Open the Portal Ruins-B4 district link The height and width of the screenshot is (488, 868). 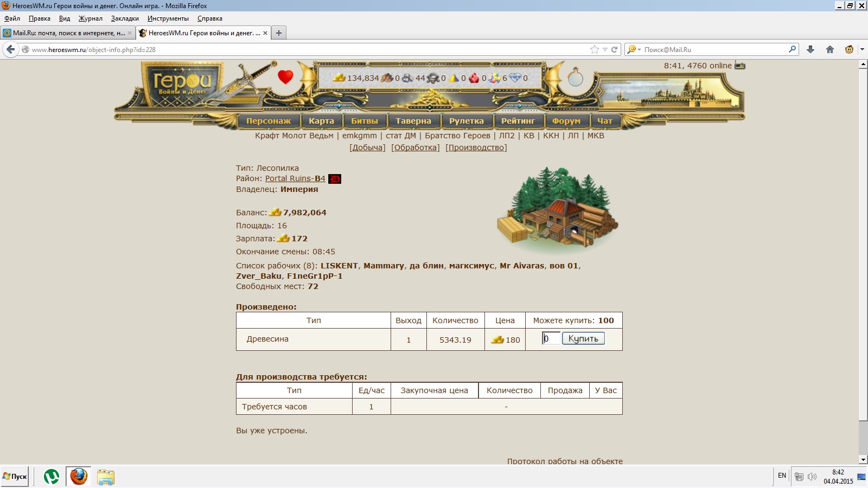(x=295, y=178)
